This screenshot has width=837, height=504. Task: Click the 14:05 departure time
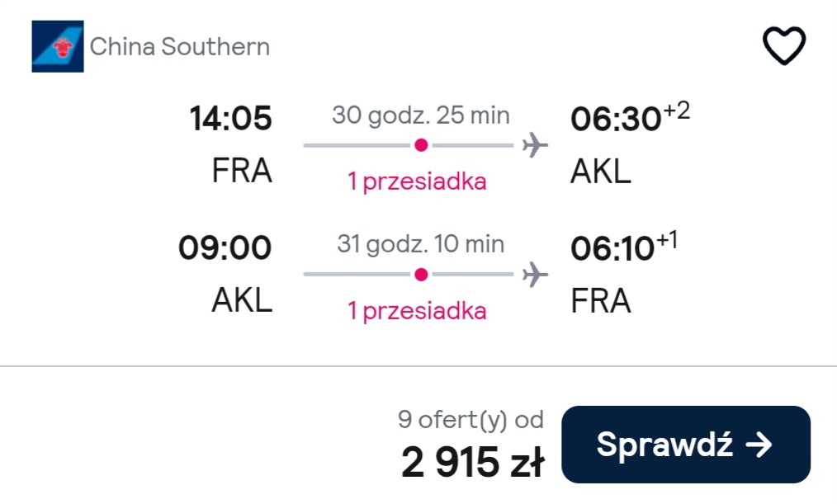click(x=230, y=118)
